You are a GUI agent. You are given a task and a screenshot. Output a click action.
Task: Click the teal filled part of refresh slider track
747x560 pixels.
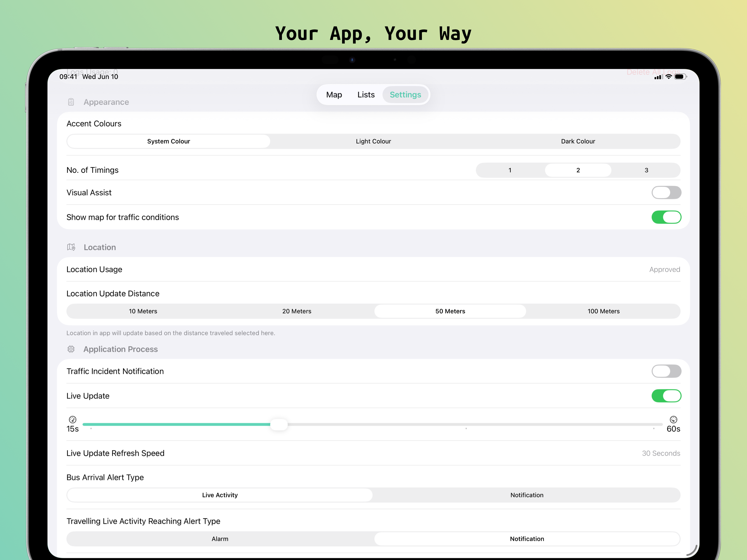(176, 424)
